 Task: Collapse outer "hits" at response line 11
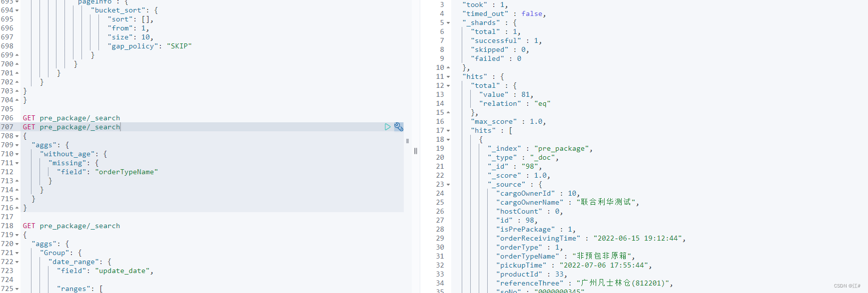tap(448, 76)
